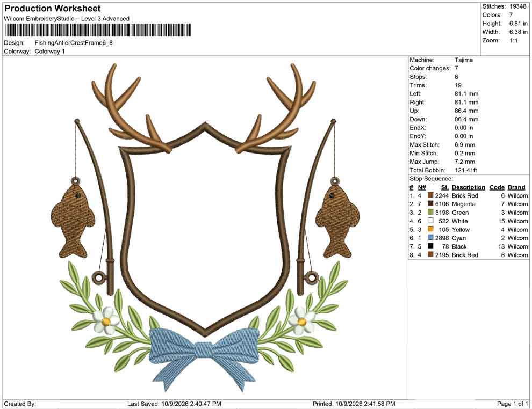The height and width of the screenshot is (409, 532).
Task: Click the Colors value 7
Action: [x=511, y=15]
